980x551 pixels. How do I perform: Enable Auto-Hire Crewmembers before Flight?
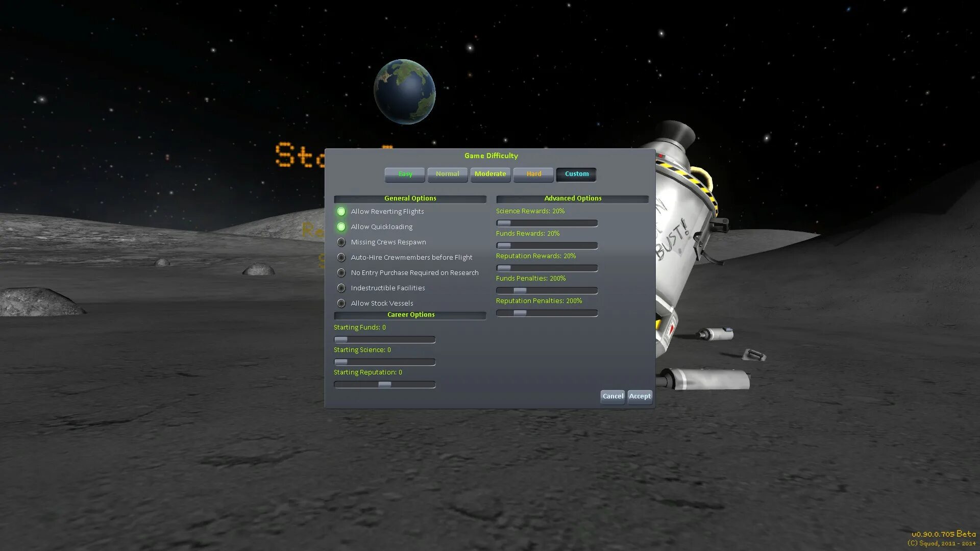click(x=341, y=257)
